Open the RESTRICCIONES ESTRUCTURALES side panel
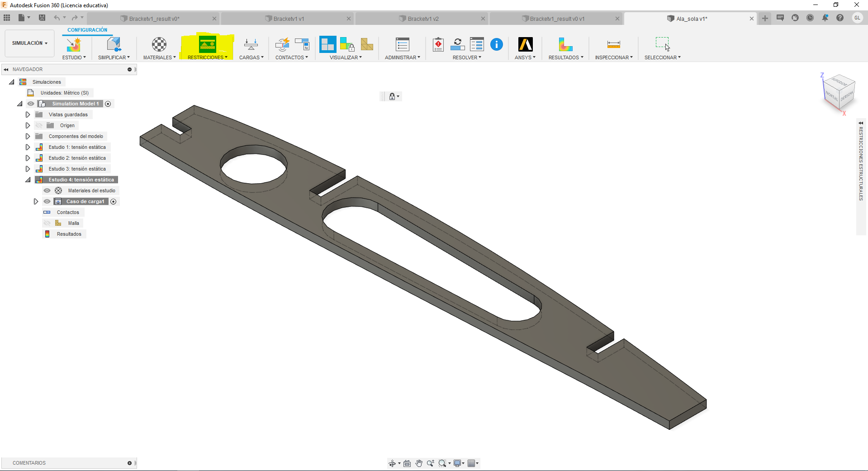Screen dimensions: 868x471 click(861, 164)
